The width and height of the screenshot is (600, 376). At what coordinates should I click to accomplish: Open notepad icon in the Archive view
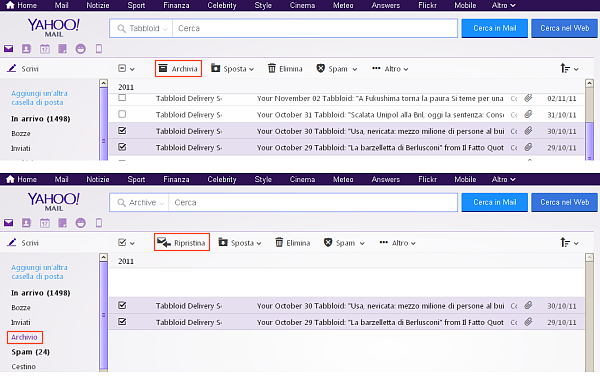[x=62, y=223]
